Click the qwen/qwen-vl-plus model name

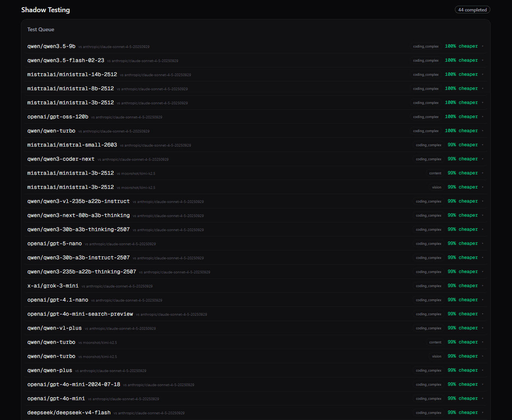click(54, 328)
